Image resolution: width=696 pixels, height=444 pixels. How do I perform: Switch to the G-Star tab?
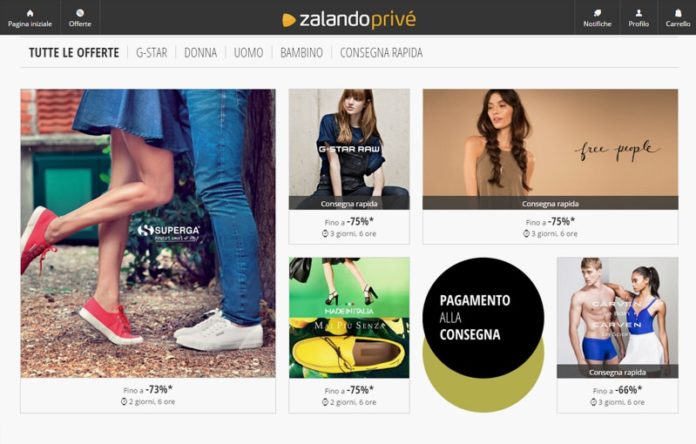(151, 53)
